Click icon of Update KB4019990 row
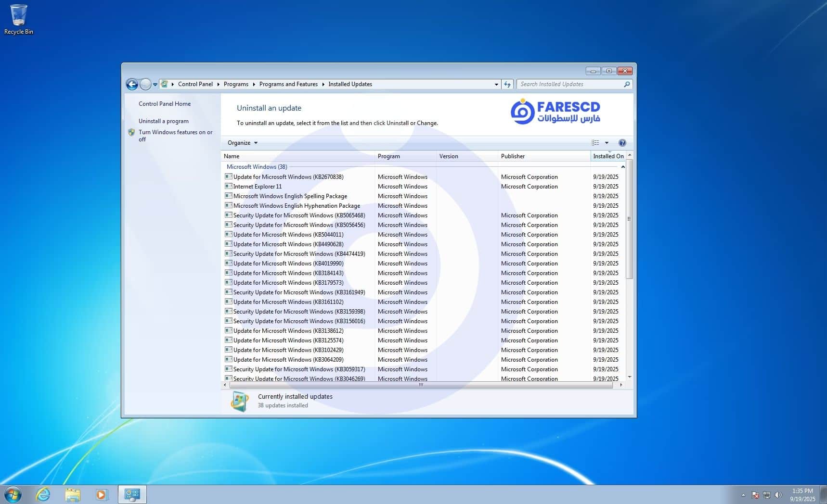The image size is (827, 504). [x=229, y=263]
